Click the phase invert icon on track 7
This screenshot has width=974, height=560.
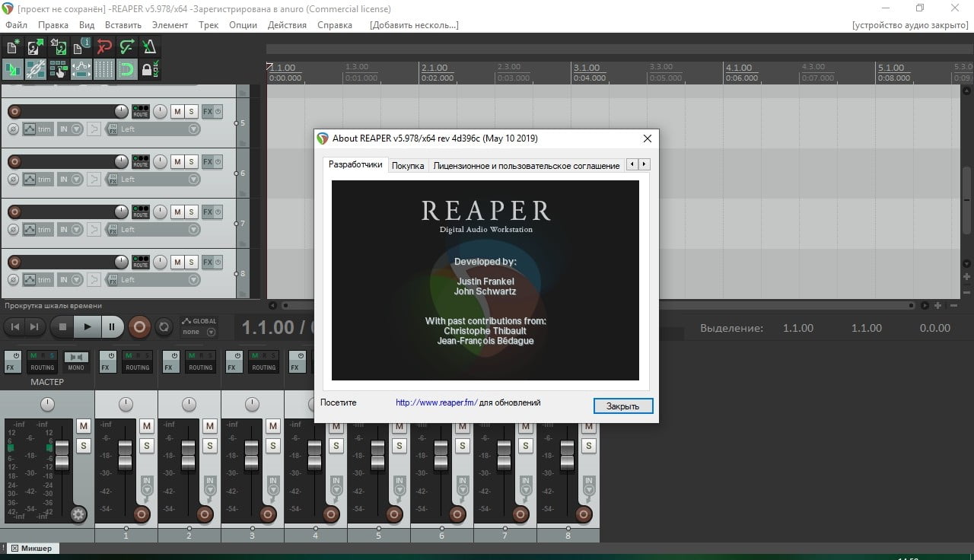(x=13, y=230)
